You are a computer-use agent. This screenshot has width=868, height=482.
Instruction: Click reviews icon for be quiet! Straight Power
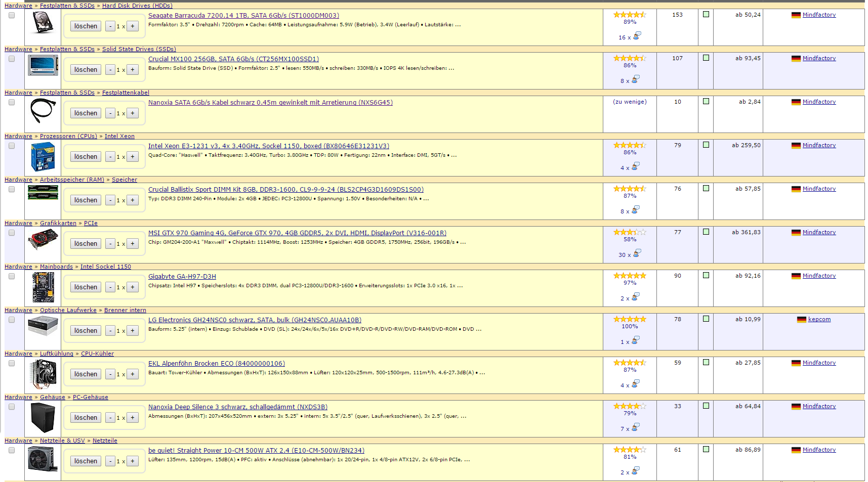coord(636,470)
